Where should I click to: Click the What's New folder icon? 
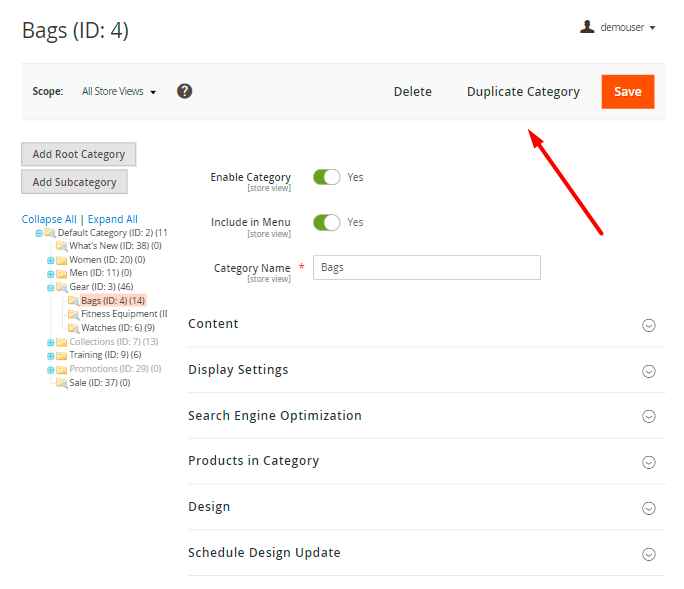(x=61, y=246)
